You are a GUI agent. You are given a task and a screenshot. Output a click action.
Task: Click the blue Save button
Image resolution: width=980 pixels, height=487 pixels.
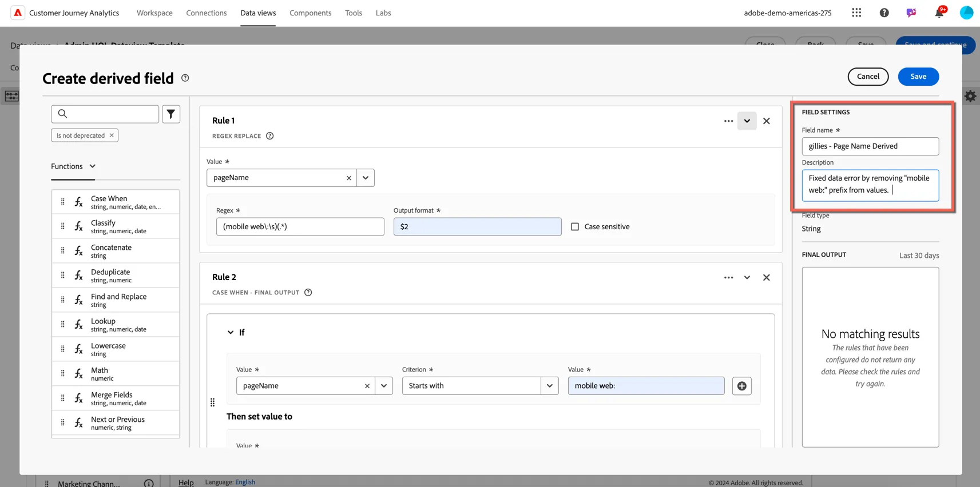coord(918,77)
